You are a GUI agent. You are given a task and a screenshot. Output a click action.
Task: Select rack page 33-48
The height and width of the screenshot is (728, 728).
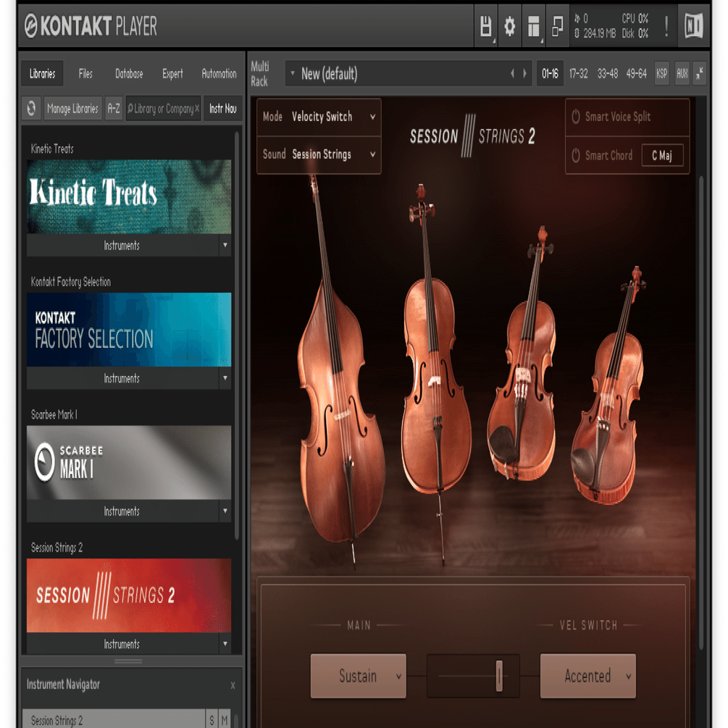(x=607, y=73)
